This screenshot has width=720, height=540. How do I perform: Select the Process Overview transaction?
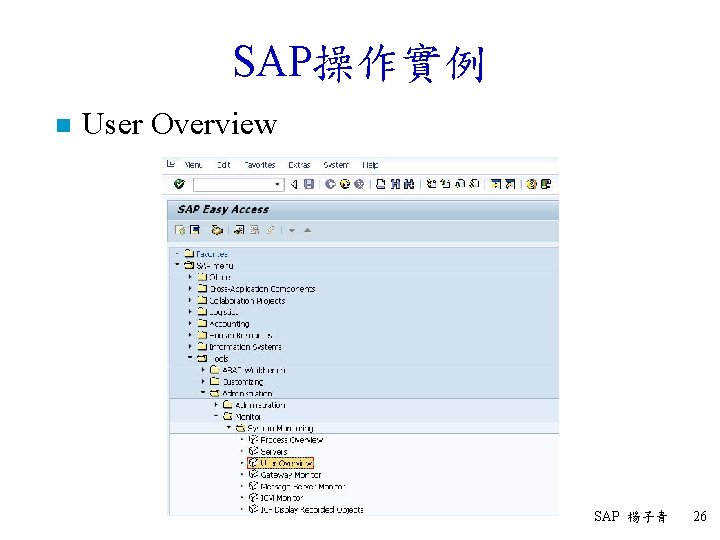[x=286, y=440]
